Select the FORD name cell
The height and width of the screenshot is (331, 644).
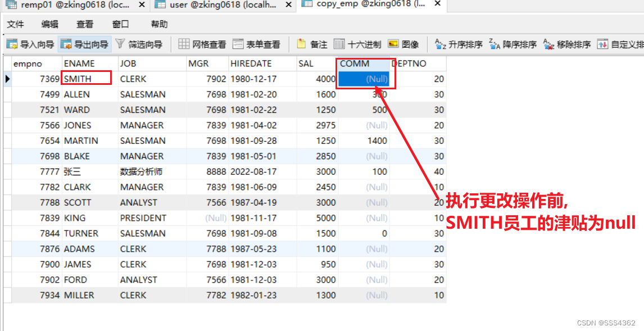pyautogui.click(x=90, y=280)
